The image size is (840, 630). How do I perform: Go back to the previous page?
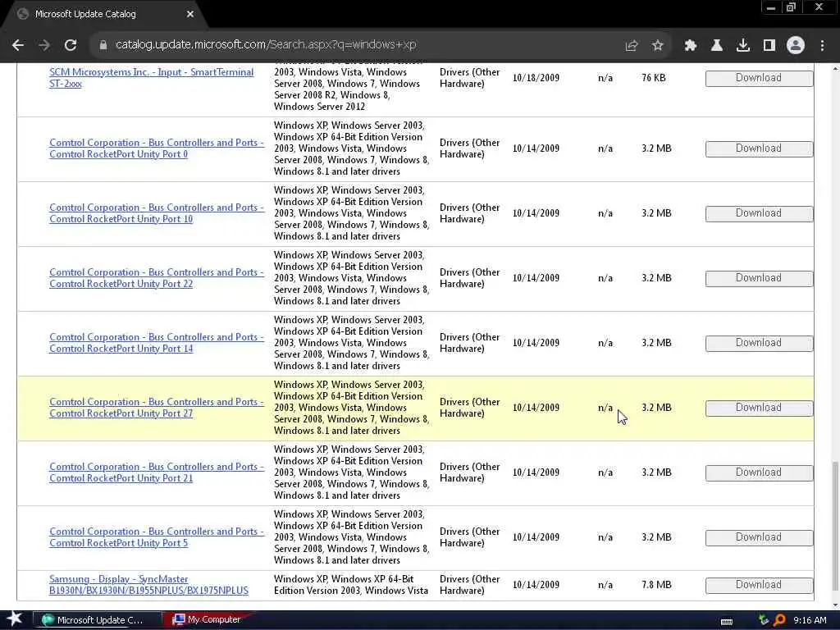click(18, 45)
